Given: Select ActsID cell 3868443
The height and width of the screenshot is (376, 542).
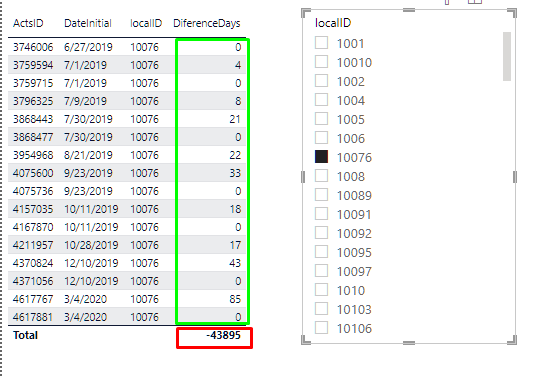Looking at the screenshot, I should coord(33,119).
